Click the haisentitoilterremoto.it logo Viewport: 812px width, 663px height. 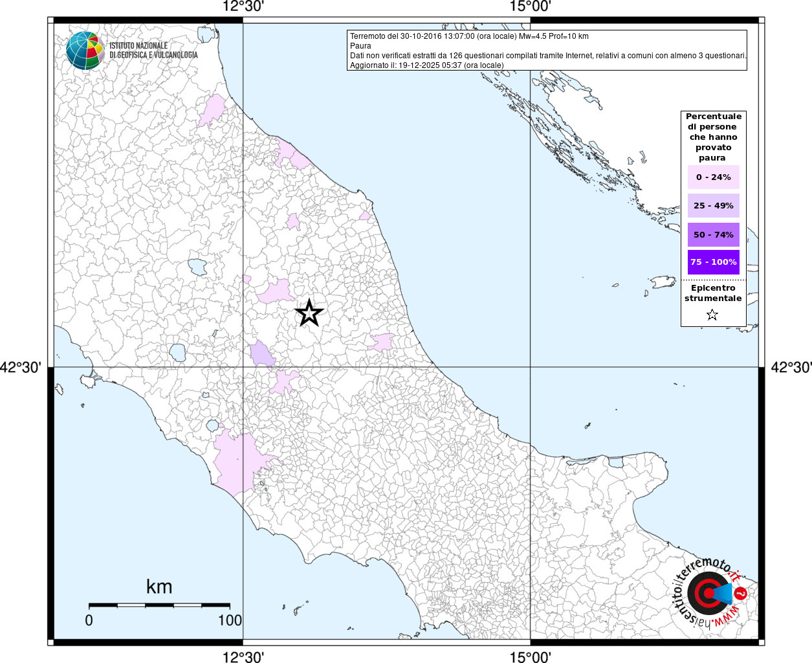[710, 593]
